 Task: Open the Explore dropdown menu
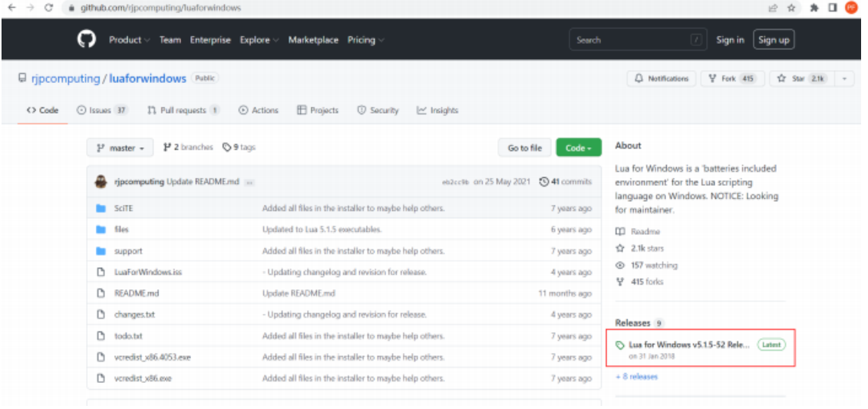pyautogui.click(x=259, y=40)
